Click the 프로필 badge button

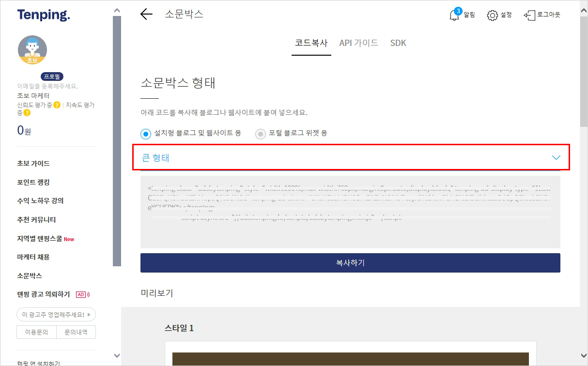pyautogui.click(x=52, y=77)
